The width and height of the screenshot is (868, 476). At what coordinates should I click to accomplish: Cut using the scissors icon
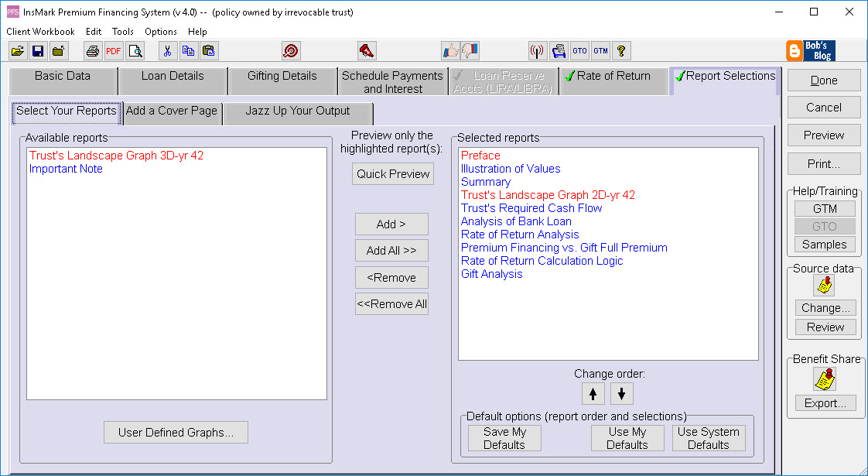167,50
